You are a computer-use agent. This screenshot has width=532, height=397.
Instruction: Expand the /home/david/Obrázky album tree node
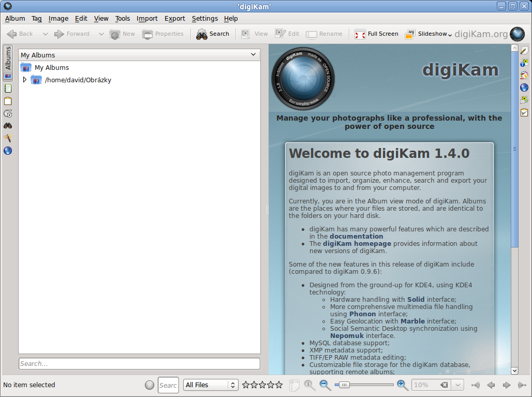coord(24,80)
